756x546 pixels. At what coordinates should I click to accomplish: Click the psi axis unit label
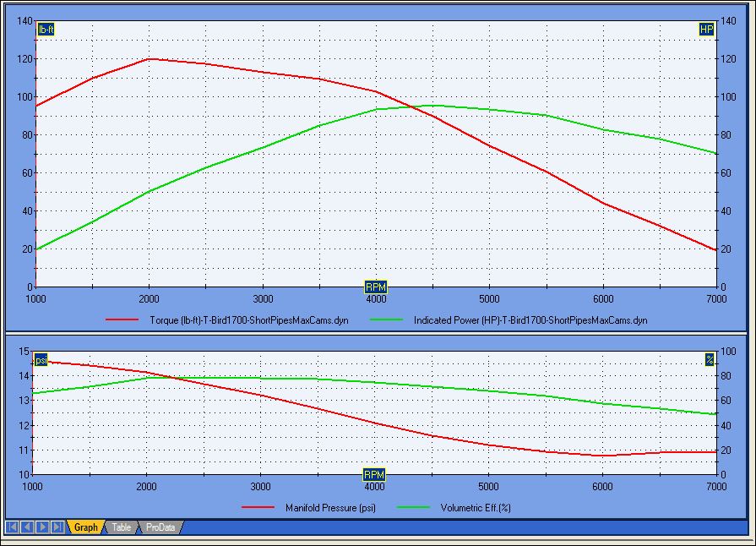point(41,360)
